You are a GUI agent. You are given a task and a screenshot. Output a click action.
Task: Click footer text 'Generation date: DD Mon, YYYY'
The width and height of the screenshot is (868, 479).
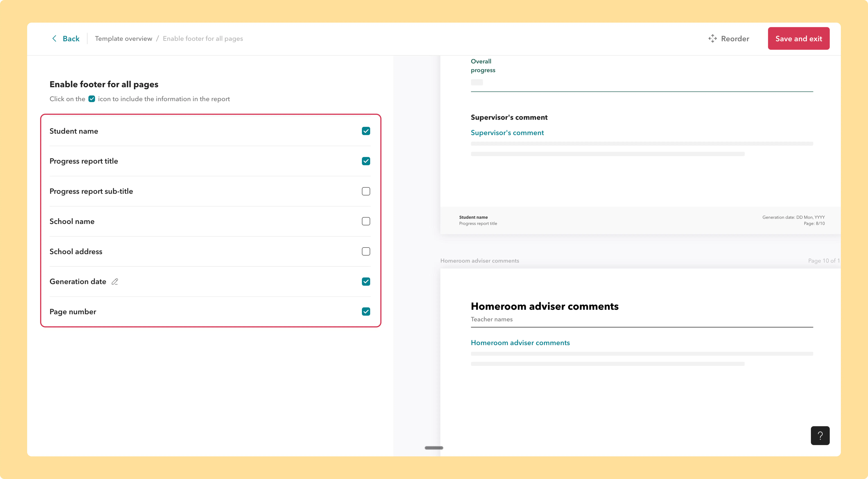tap(794, 217)
